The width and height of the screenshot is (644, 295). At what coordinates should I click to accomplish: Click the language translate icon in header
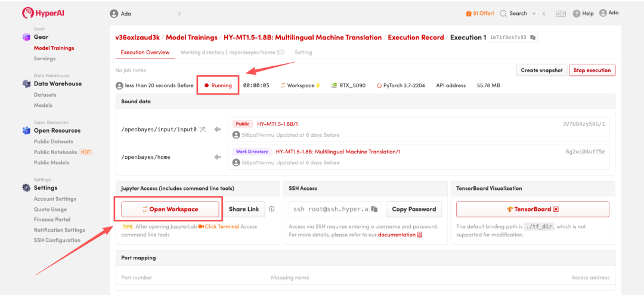[561, 13]
